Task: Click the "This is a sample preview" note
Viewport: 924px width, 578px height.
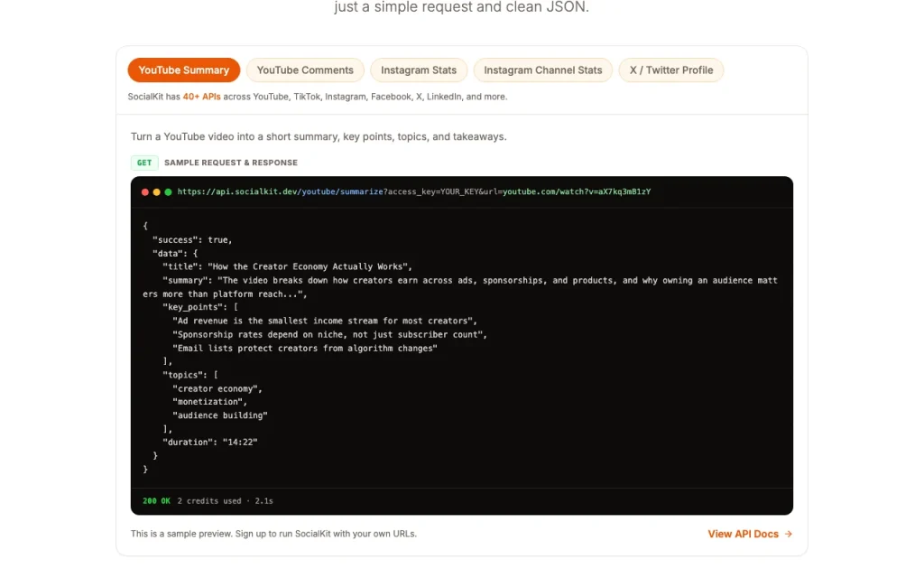Action: pos(273,534)
